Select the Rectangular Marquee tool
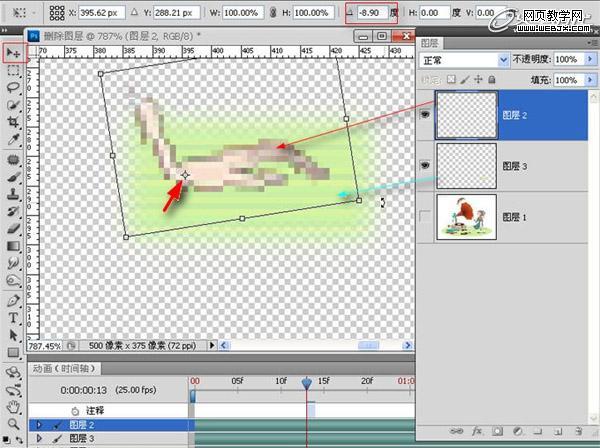 tap(13, 70)
